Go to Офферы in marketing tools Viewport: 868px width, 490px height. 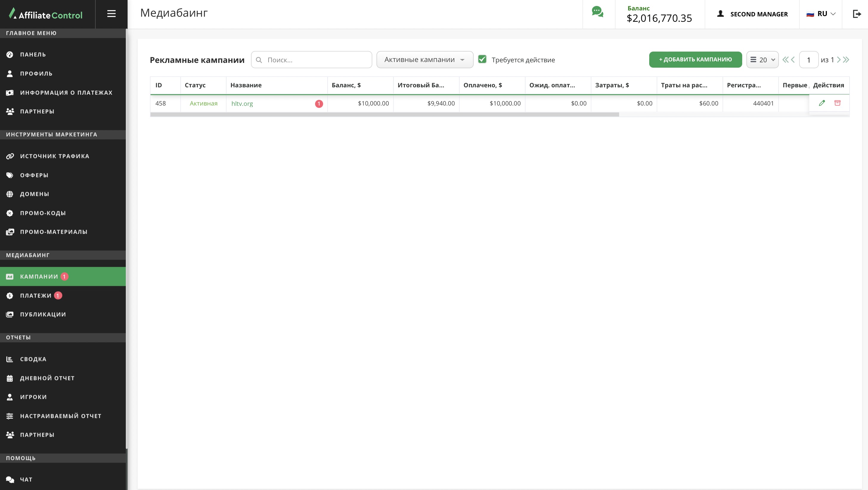coord(34,175)
